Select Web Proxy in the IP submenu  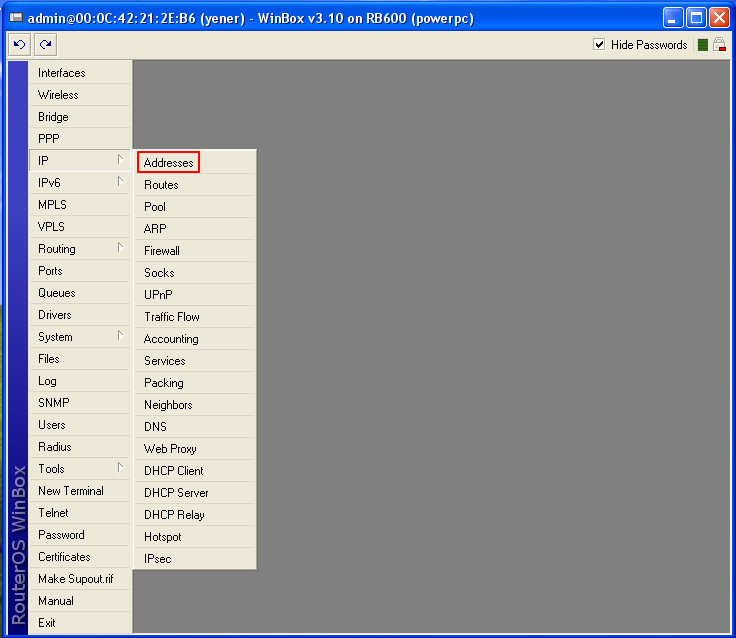click(195, 449)
